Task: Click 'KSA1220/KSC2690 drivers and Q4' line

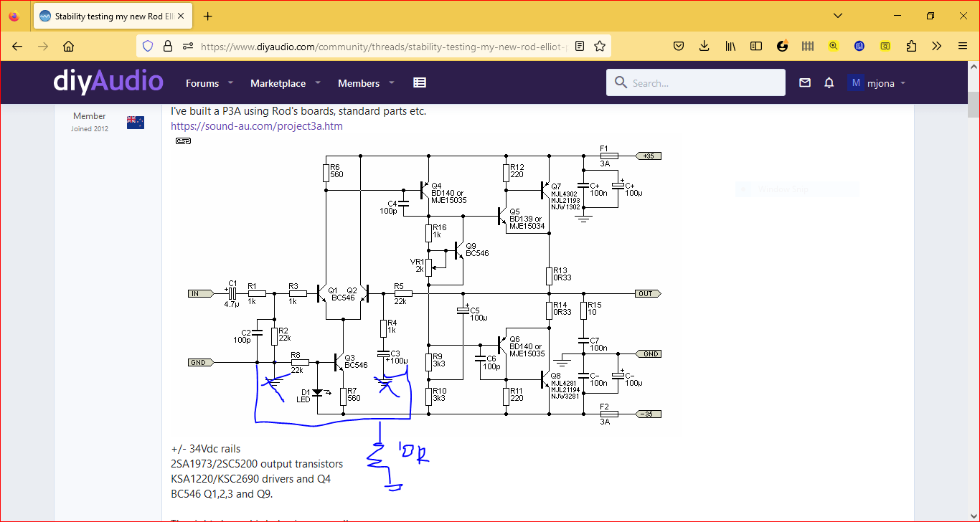Action: (251, 479)
